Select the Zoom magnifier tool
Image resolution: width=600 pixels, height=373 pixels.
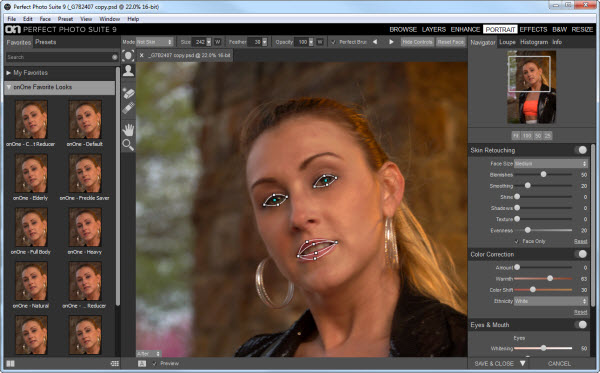(x=128, y=145)
